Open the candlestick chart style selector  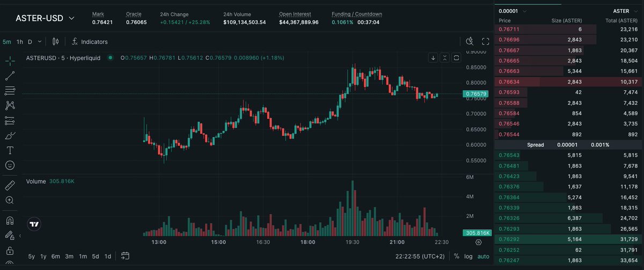click(x=56, y=41)
